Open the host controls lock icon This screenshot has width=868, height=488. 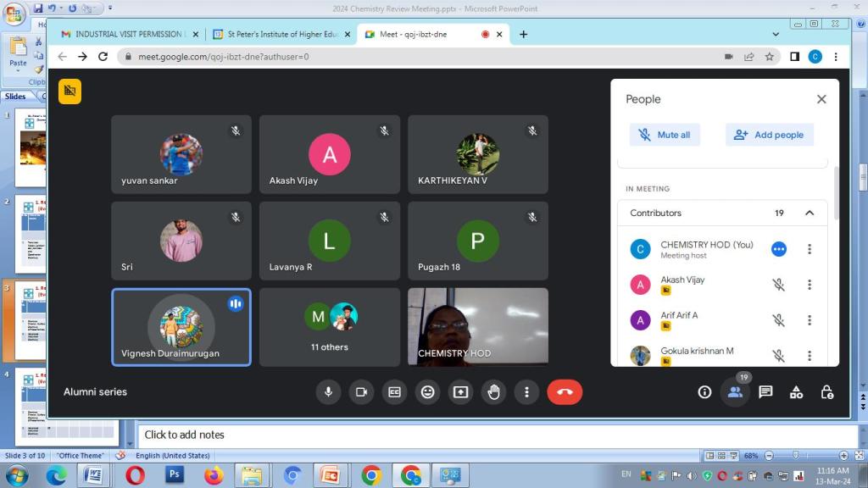click(x=826, y=391)
